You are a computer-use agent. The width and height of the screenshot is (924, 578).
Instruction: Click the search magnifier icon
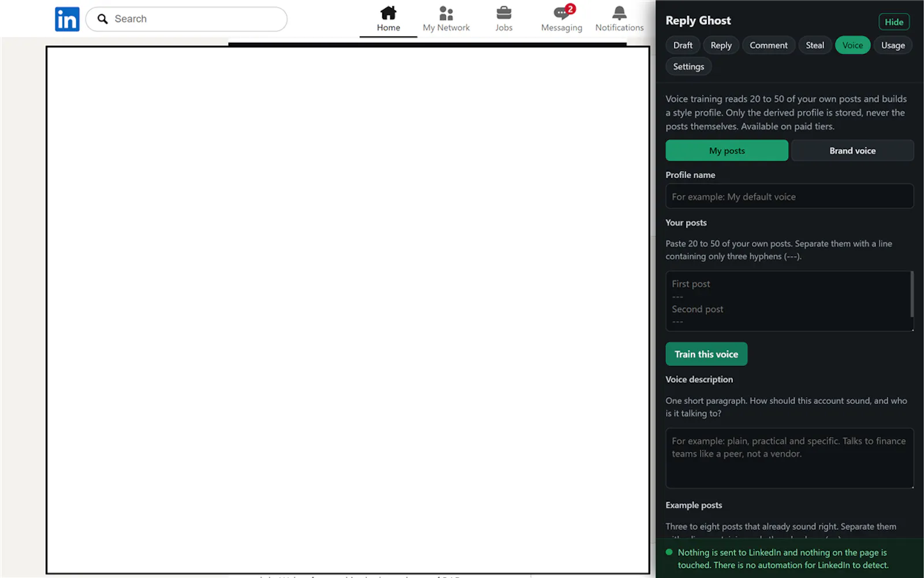tap(103, 19)
